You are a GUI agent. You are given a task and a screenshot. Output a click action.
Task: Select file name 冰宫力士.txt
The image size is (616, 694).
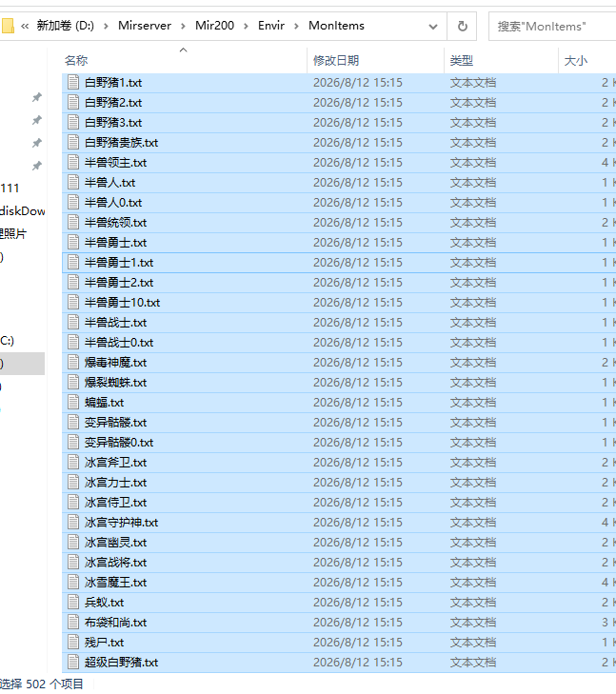[x=115, y=482]
